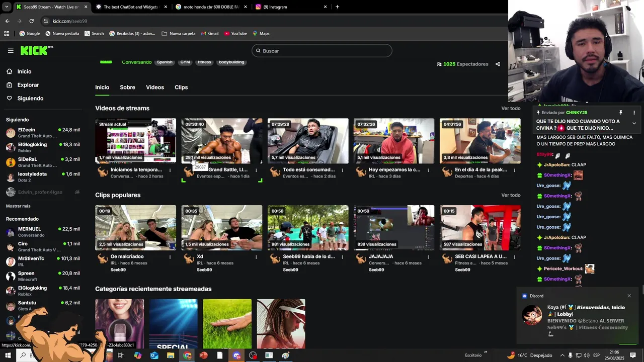The image size is (644, 362).
Task: Open MrStivenTc recommended channel
Action: click(43, 261)
